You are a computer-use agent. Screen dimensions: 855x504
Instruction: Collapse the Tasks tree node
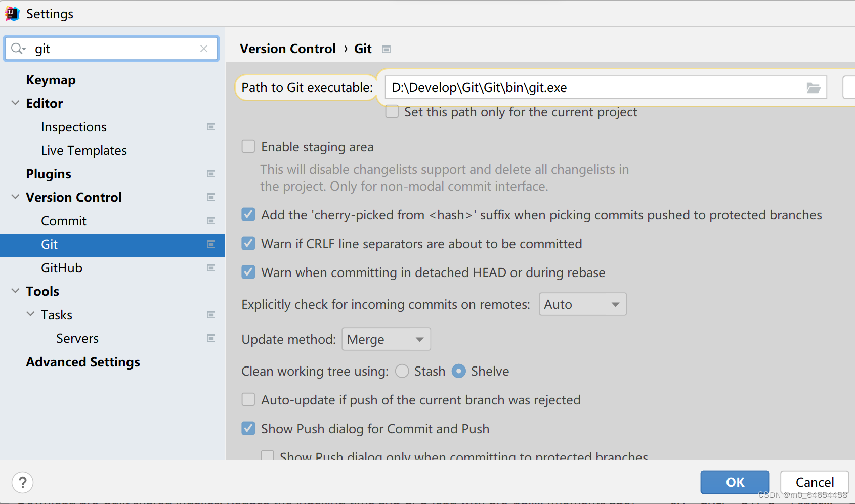click(31, 314)
